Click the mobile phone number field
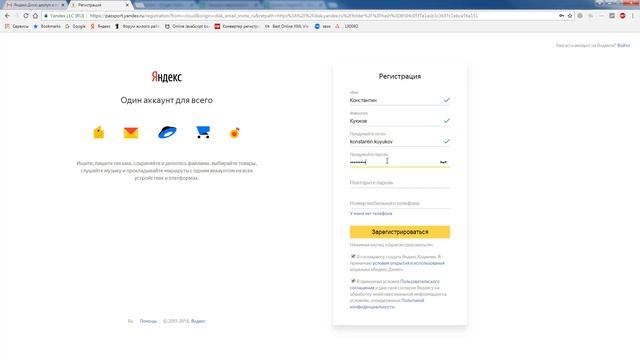The width and height of the screenshot is (640, 360). (400, 203)
